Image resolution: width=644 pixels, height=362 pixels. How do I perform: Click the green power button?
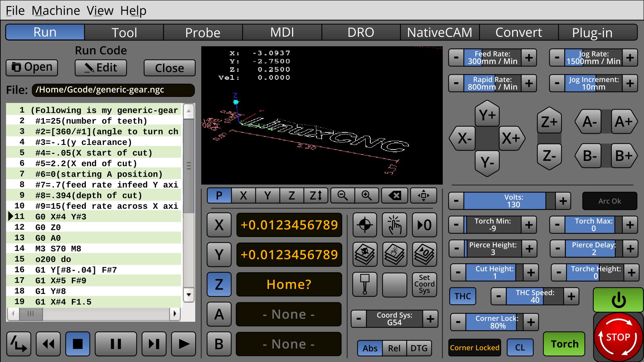tap(618, 300)
